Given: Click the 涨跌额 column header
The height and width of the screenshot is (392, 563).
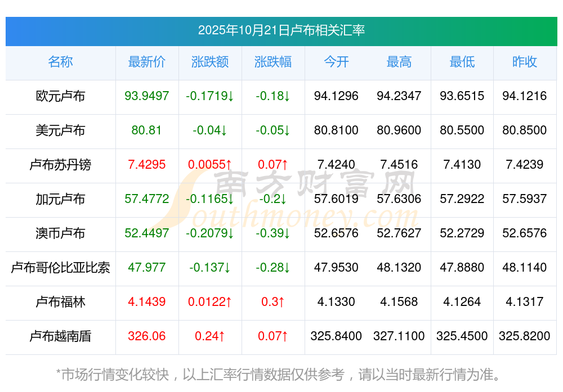Looking at the screenshot, I should [209, 62].
